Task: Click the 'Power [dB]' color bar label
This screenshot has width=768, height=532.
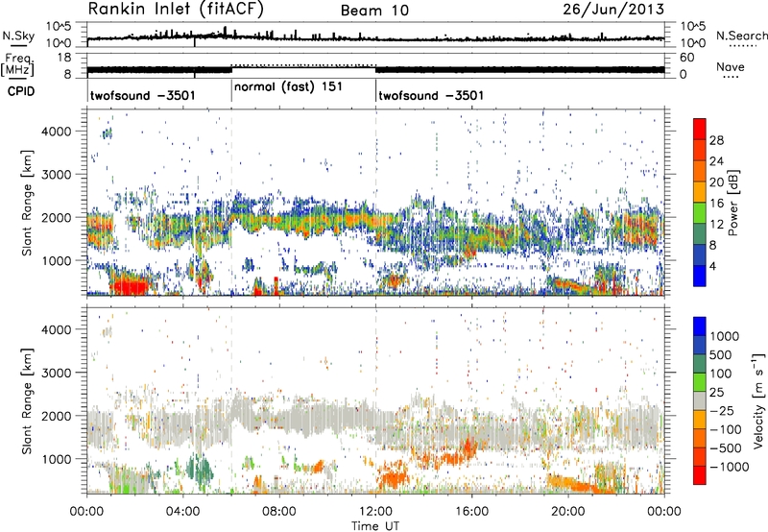Action: point(732,203)
